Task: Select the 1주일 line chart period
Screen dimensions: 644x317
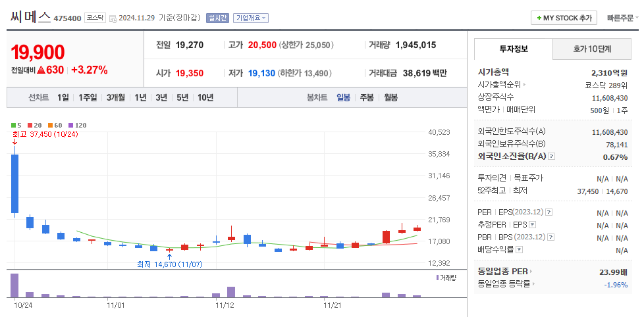Action: [88, 97]
